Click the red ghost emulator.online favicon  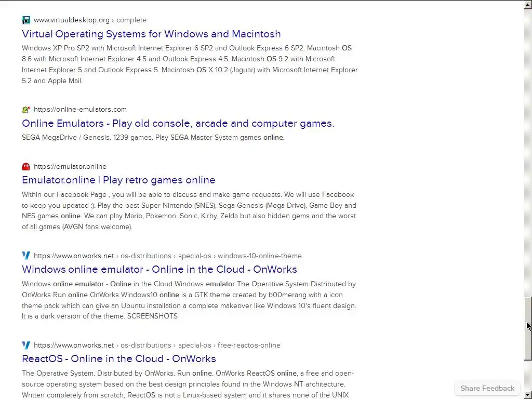point(26,167)
